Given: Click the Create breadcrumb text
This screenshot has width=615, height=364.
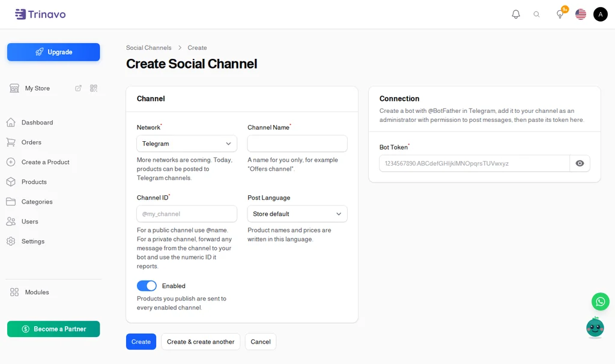Looking at the screenshot, I should [x=197, y=47].
